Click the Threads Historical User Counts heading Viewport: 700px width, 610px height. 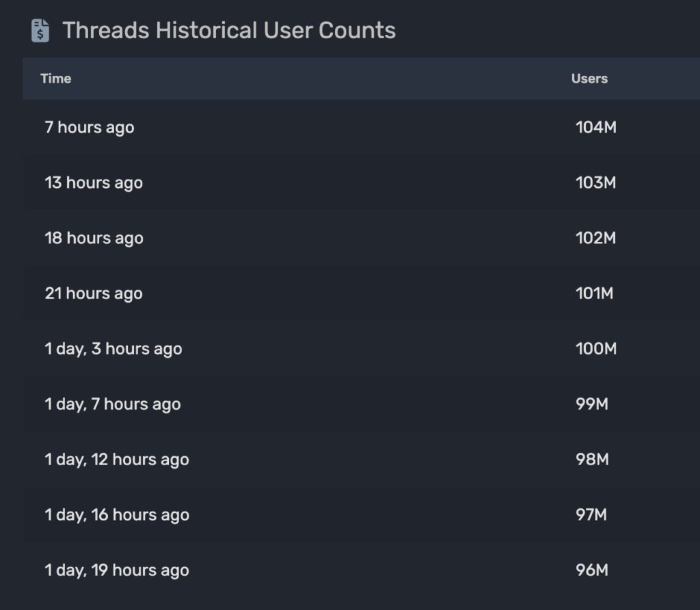point(229,31)
